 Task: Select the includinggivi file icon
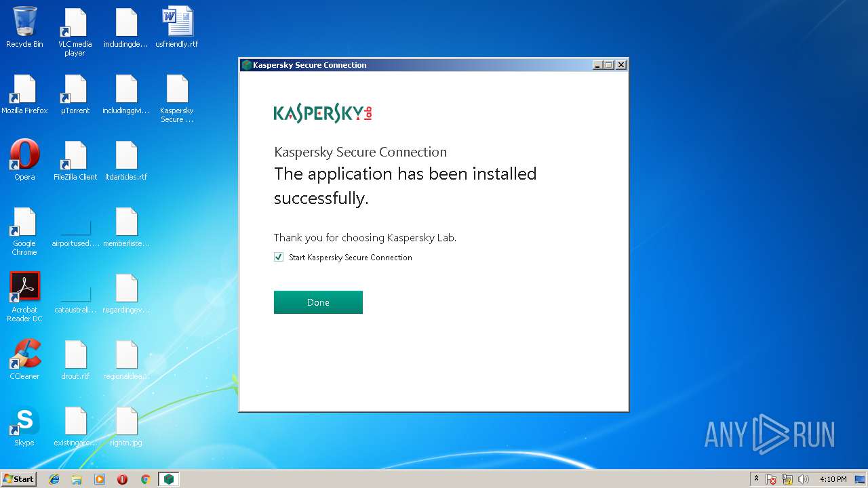click(126, 94)
